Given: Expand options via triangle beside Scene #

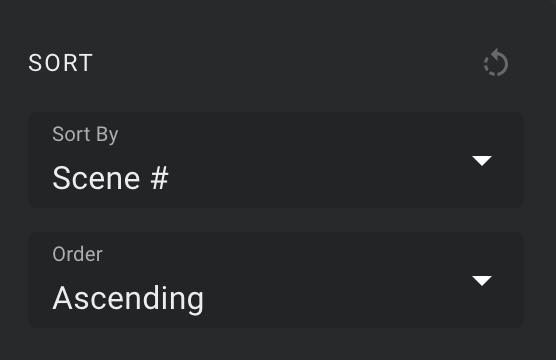Looking at the screenshot, I should pyautogui.click(x=482, y=161).
